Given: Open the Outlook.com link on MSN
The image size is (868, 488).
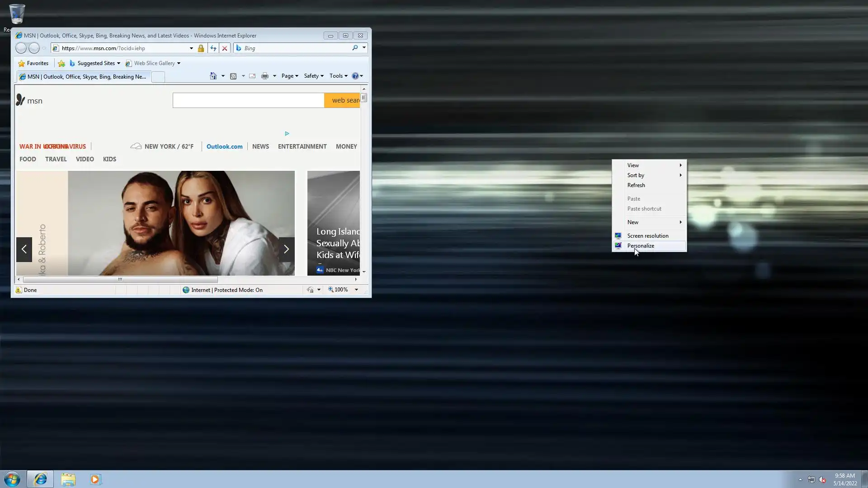Looking at the screenshot, I should 224,146.
